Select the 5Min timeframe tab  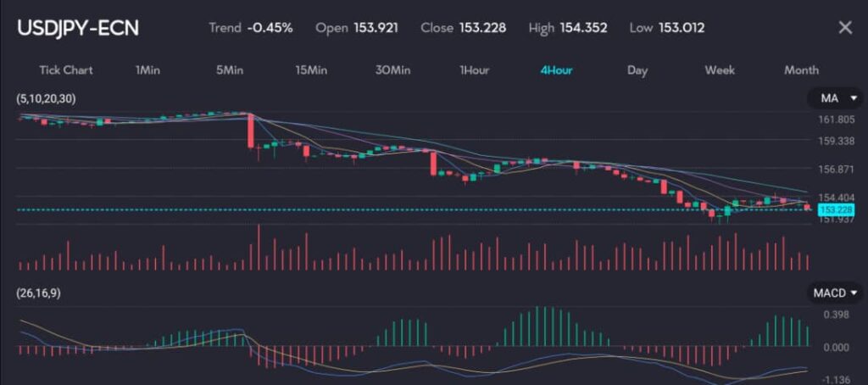(230, 70)
